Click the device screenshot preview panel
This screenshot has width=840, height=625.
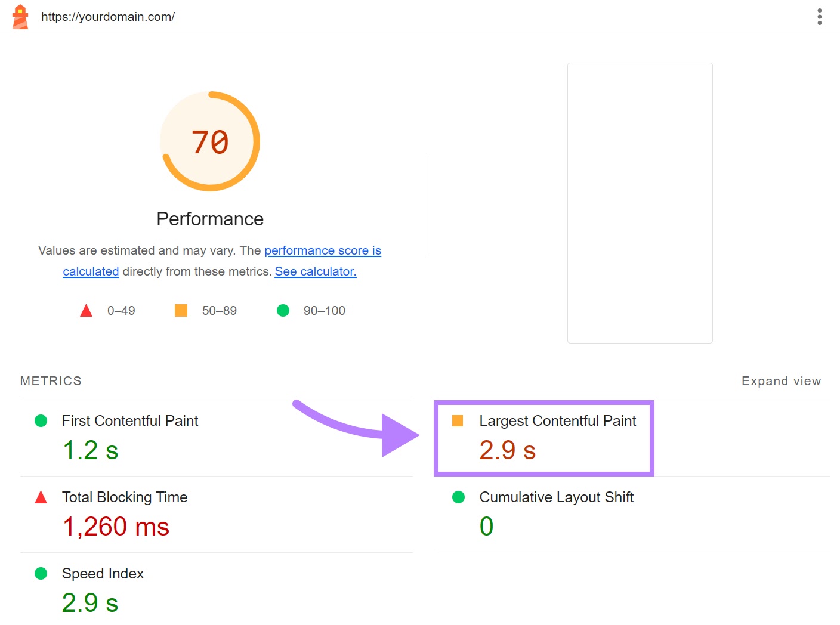(640, 203)
